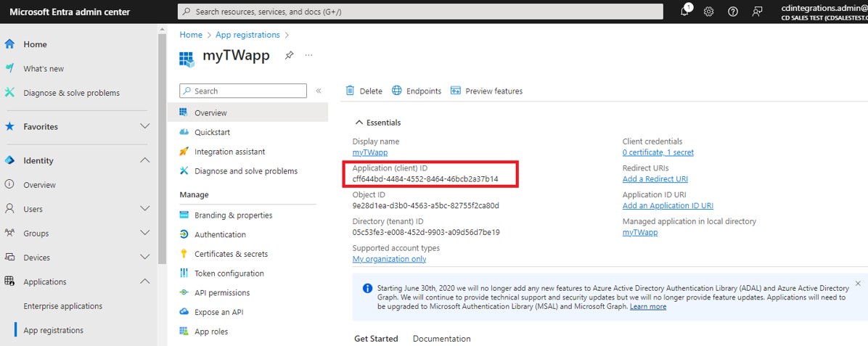Click the API permissions icon
The height and width of the screenshot is (346, 868).
(x=184, y=292)
